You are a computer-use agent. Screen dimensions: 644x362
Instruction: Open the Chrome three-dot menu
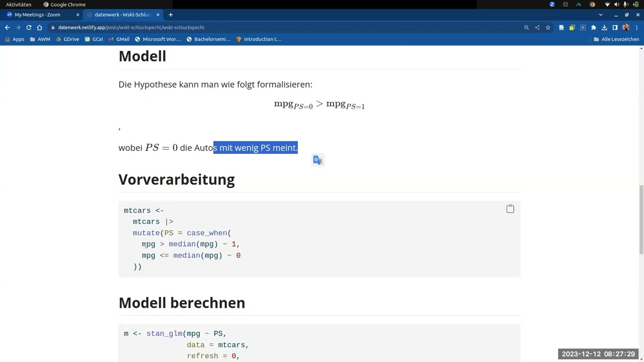[x=636, y=28]
